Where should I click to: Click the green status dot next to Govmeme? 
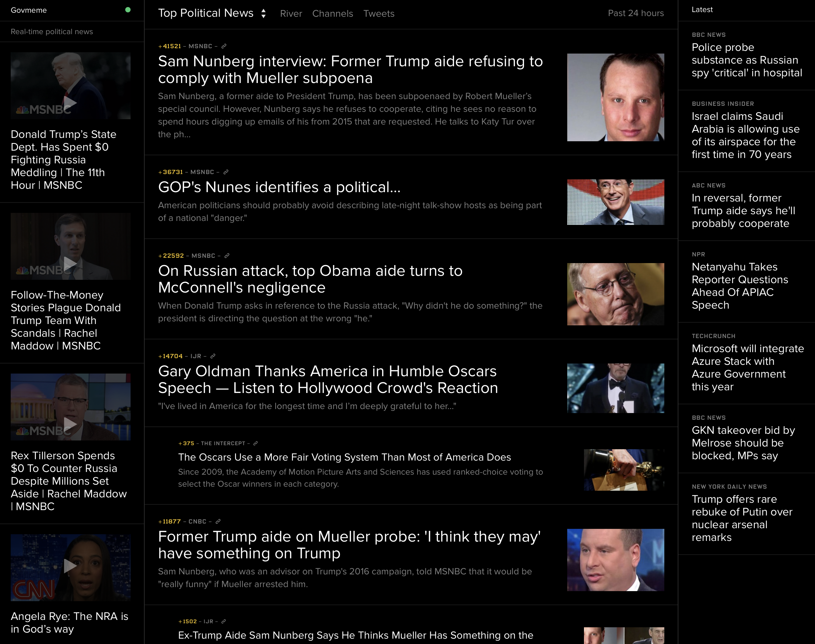[x=128, y=10]
